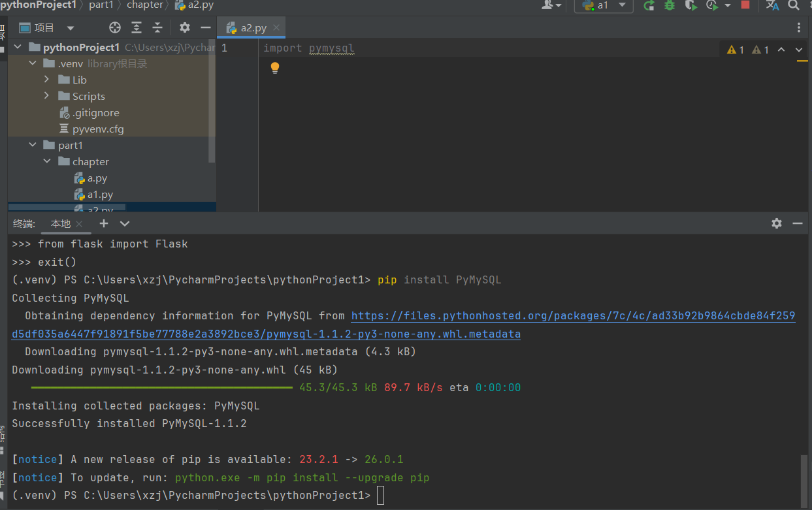Open terminal panel gear settings
The width and height of the screenshot is (812, 510).
[x=777, y=223]
